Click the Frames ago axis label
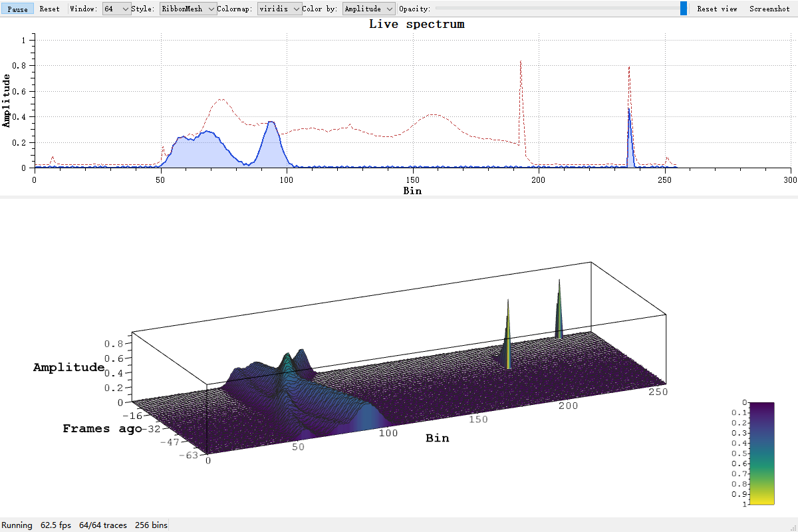 click(x=102, y=429)
